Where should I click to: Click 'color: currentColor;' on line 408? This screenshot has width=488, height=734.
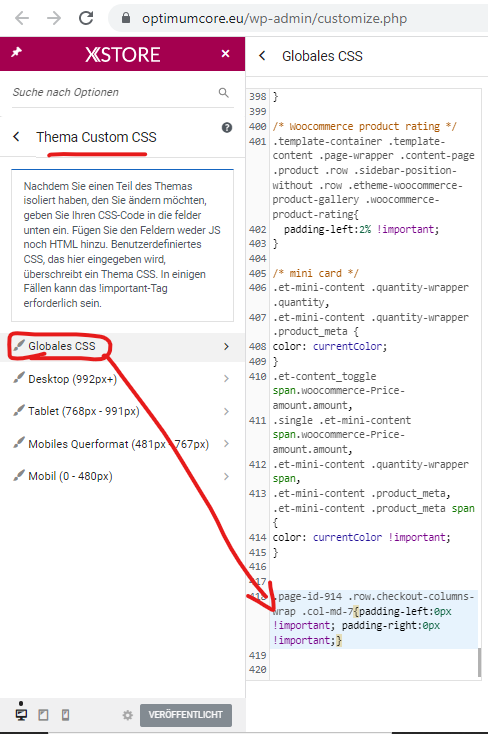click(x=330, y=346)
